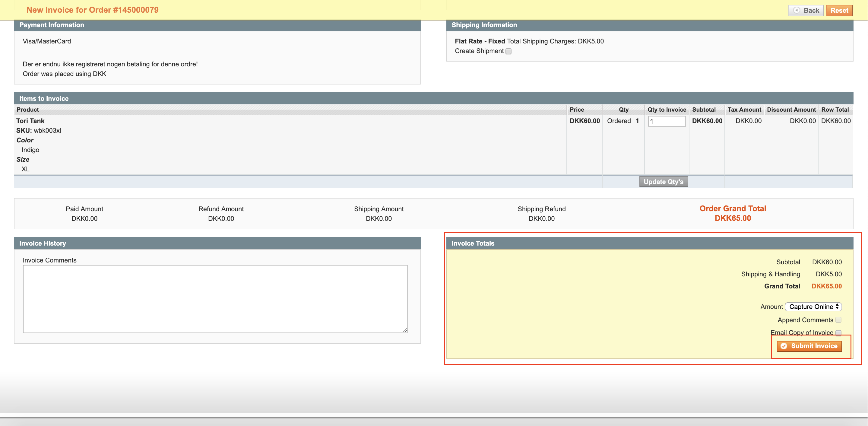
Task: Focus the Qty to Invoice field
Action: point(667,121)
